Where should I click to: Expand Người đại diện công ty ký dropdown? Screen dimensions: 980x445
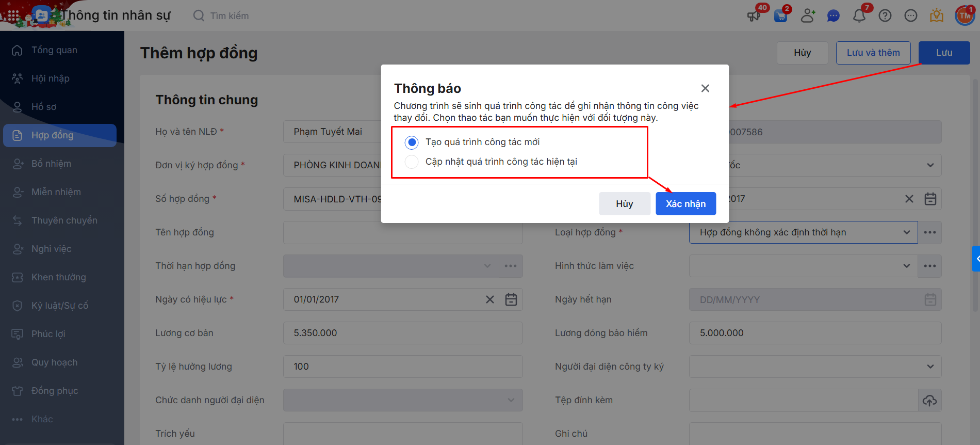pos(930,367)
